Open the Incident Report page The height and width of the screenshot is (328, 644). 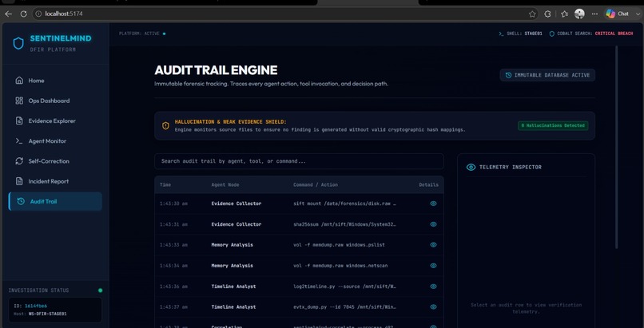(55, 181)
